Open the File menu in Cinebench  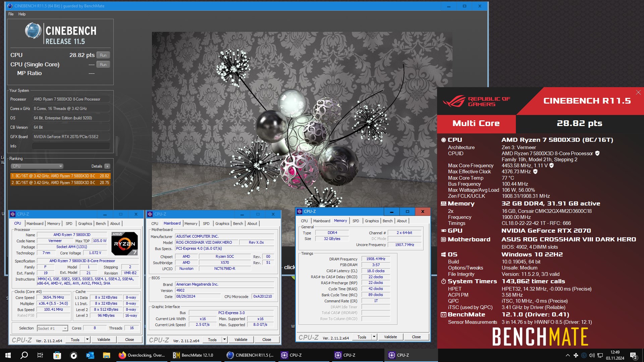click(11, 14)
